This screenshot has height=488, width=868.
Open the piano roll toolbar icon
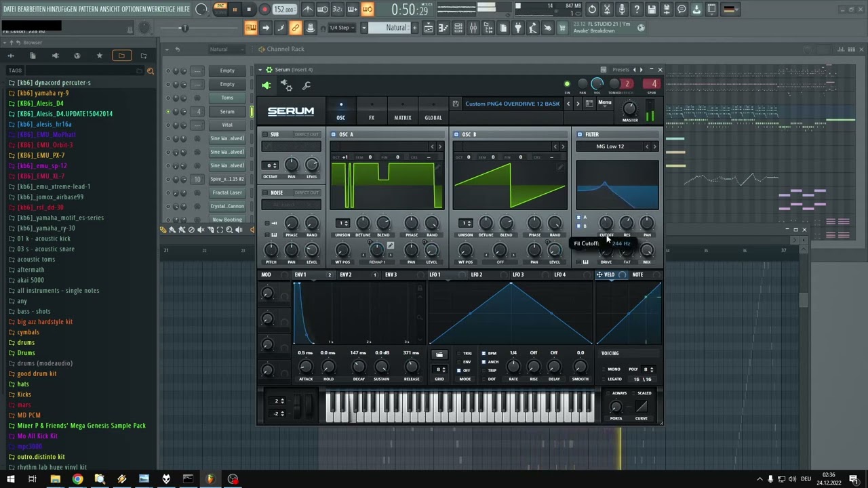[443, 28]
